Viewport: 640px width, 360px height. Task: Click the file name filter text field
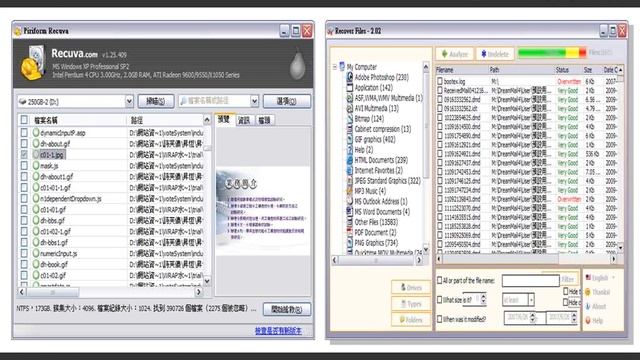point(530,280)
